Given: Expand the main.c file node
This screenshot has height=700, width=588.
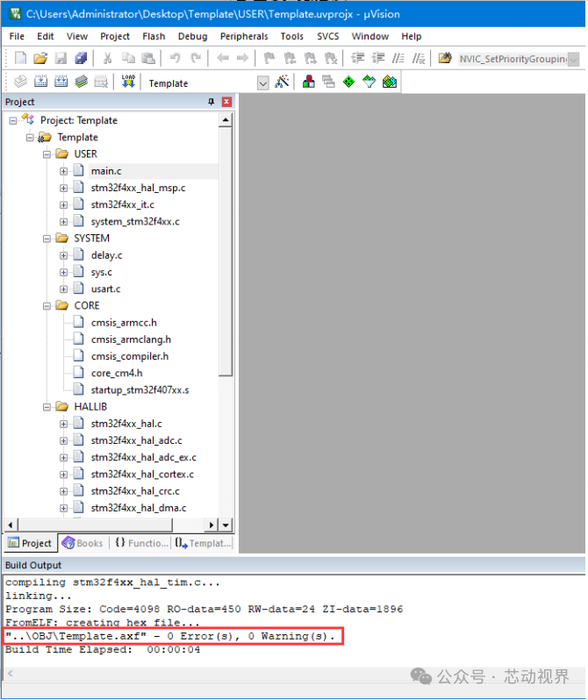Looking at the screenshot, I should 63,171.
